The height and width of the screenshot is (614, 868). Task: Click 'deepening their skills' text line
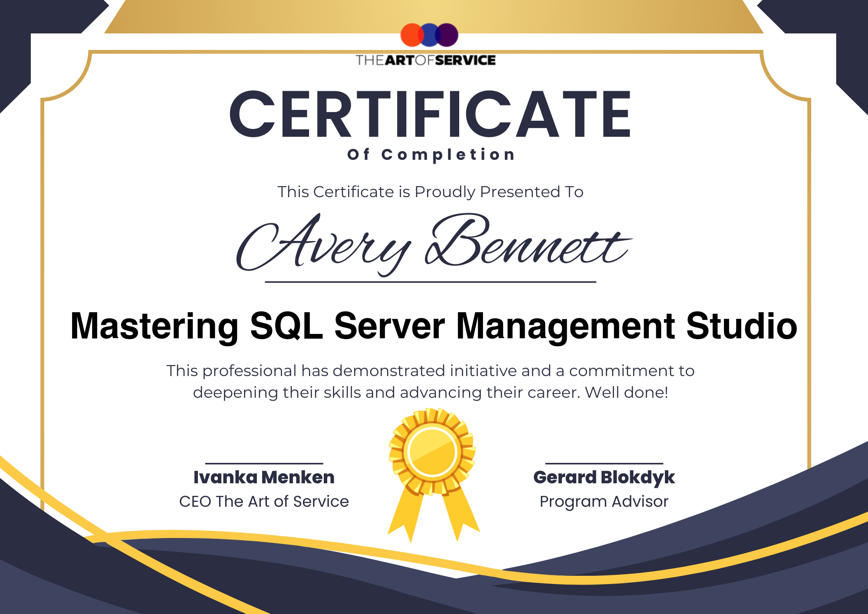[430, 393]
